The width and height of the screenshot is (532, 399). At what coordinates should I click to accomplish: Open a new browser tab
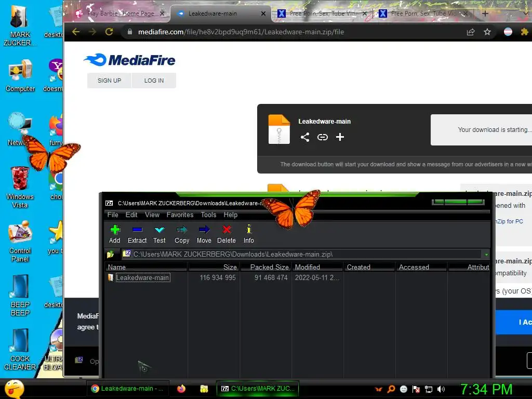(485, 14)
